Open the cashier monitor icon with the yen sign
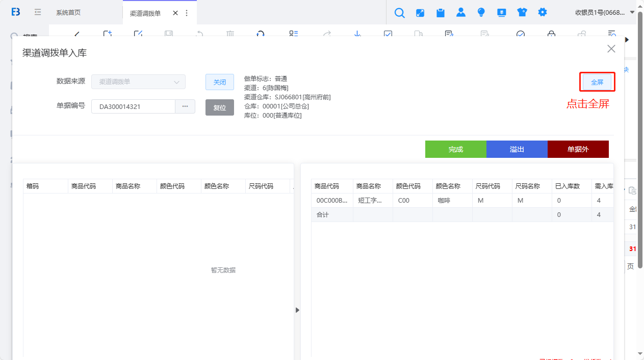This screenshot has width=644, height=360. [x=502, y=12]
